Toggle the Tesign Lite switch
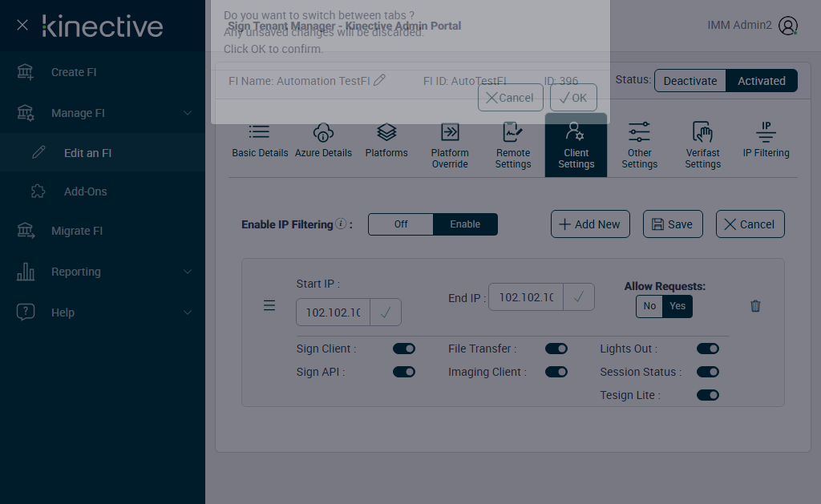This screenshot has height=504, width=821. click(x=707, y=394)
